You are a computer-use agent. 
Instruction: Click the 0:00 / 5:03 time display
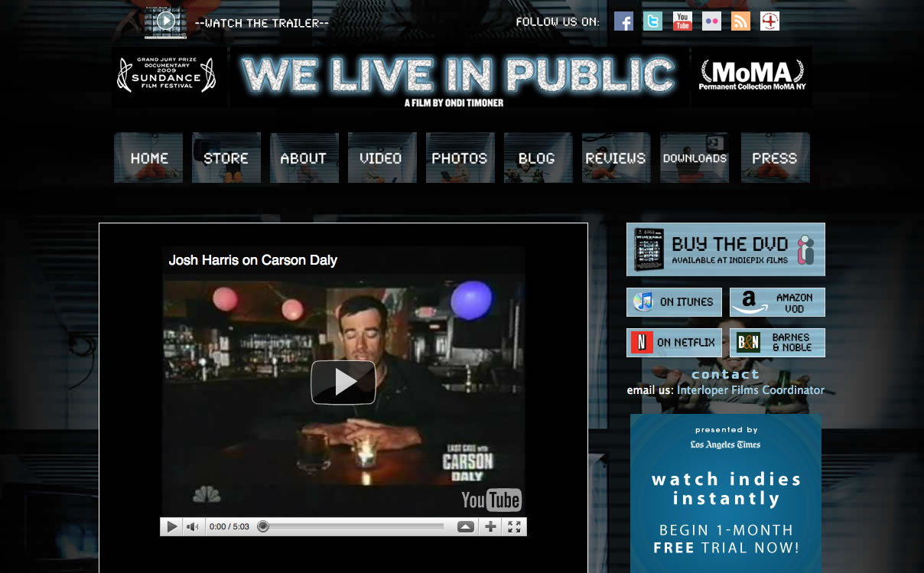pyautogui.click(x=229, y=526)
